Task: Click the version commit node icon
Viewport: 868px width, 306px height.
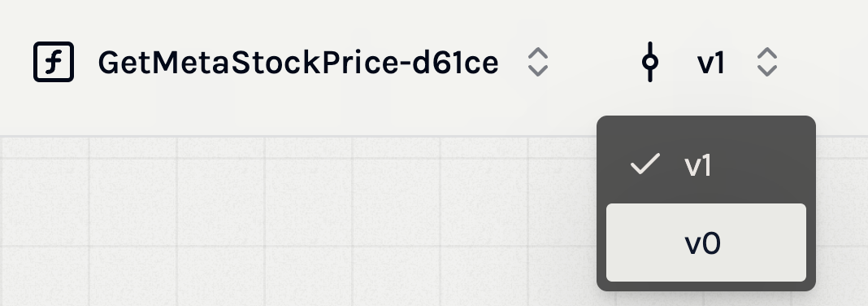Action: click(x=650, y=62)
